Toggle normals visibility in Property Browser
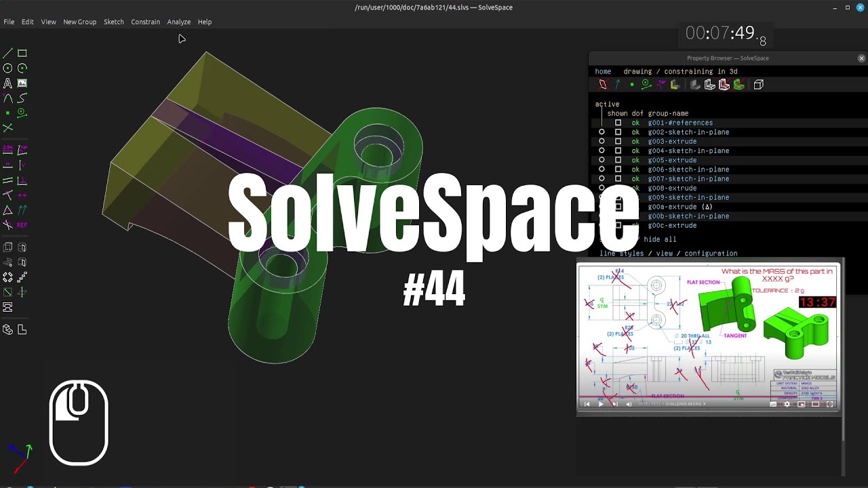This screenshot has width=868, height=488. [x=617, y=85]
